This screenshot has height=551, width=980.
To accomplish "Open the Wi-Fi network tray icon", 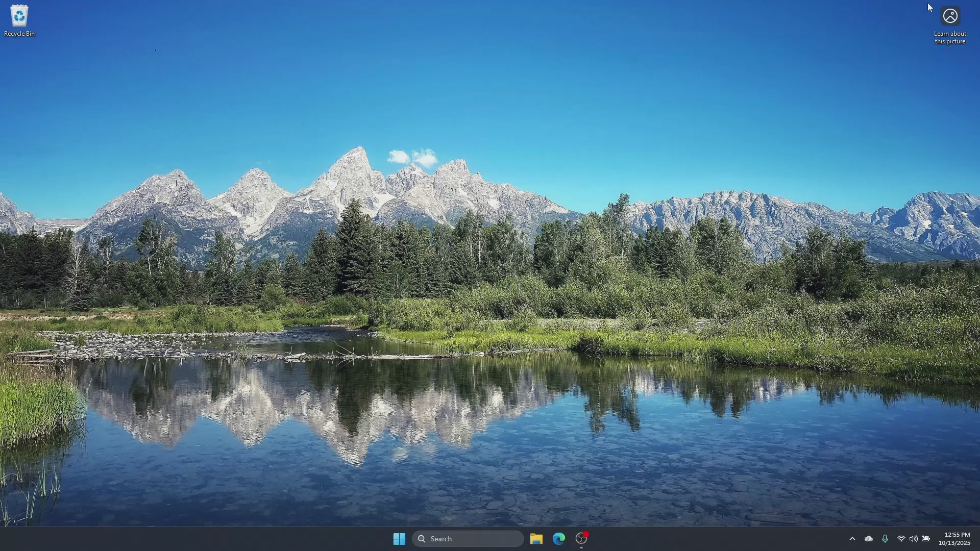I will point(901,539).
